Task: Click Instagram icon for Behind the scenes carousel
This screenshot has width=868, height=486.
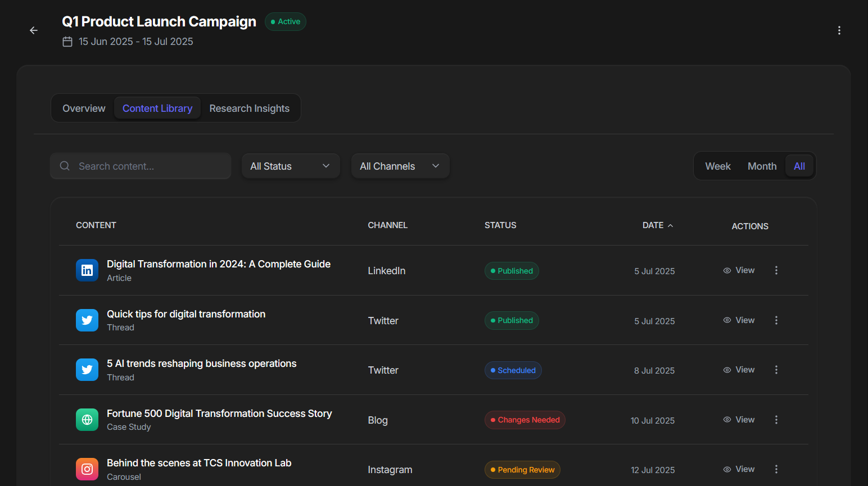Action: pos(87,469)
